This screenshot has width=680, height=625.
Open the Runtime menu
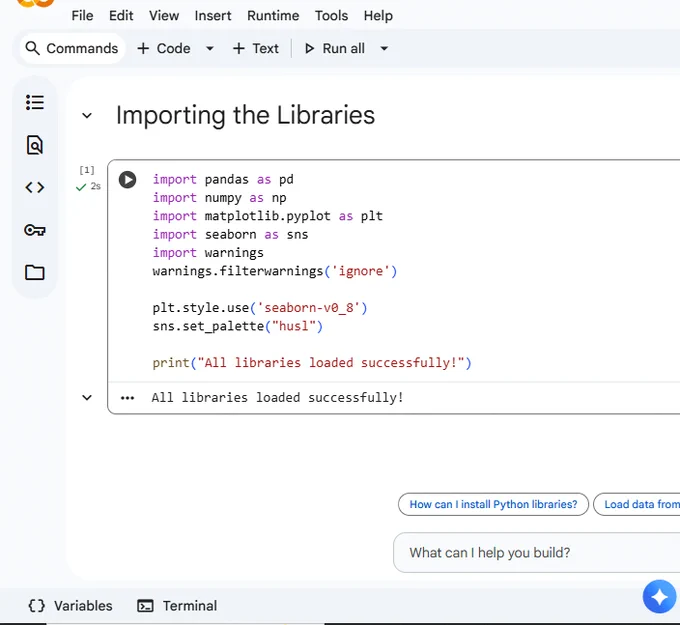tap(273, 16)
